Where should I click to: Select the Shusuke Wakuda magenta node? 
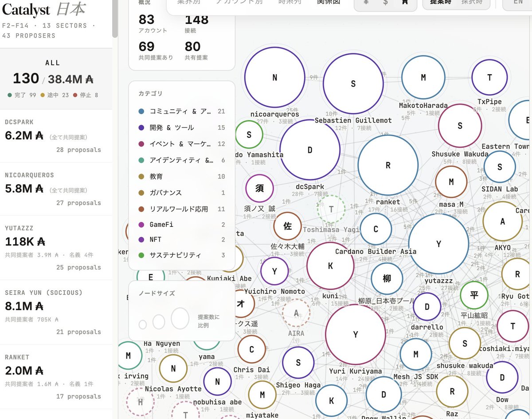[460, 126]
